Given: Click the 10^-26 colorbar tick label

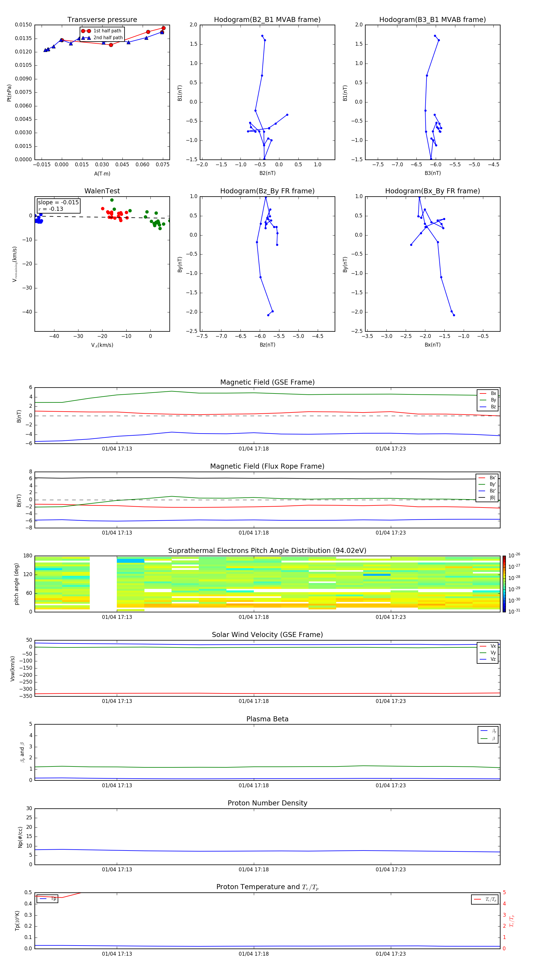Looking at the screenshot, I should coord(514,555).
